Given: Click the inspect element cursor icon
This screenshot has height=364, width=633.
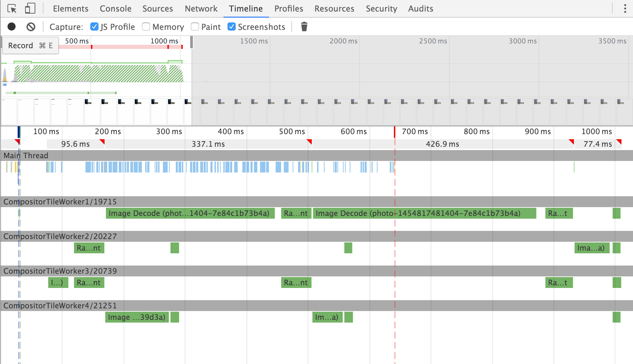Looking at the screenshot, I should 12,8.
